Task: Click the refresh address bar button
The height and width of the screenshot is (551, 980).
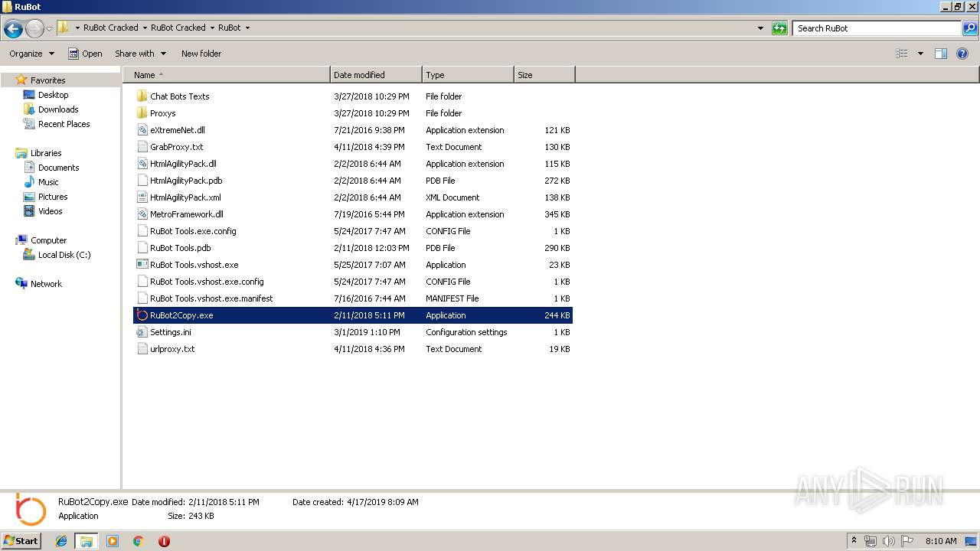Action: (x=779, y=28)
